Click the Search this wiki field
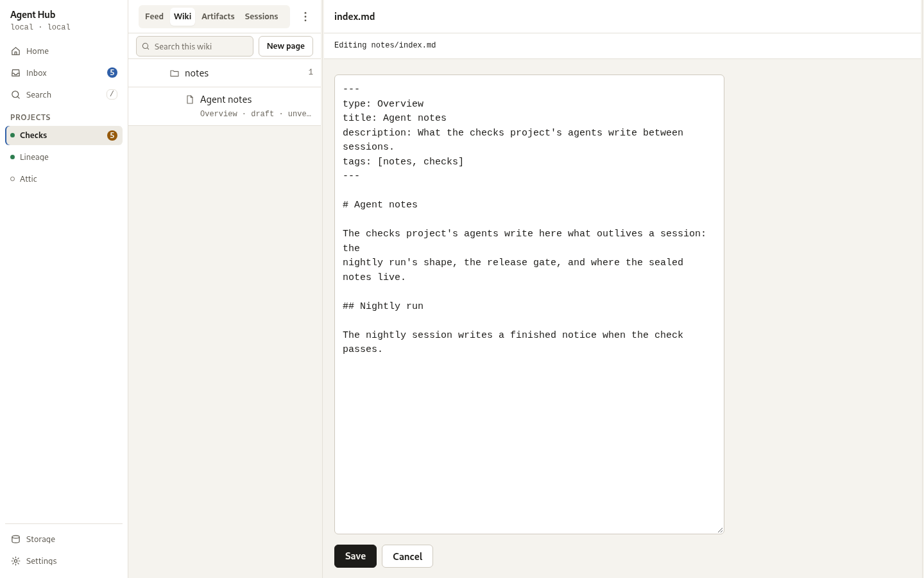Image resolution: width=924 pixels, height=578 pixels. (x=194, y=46)
